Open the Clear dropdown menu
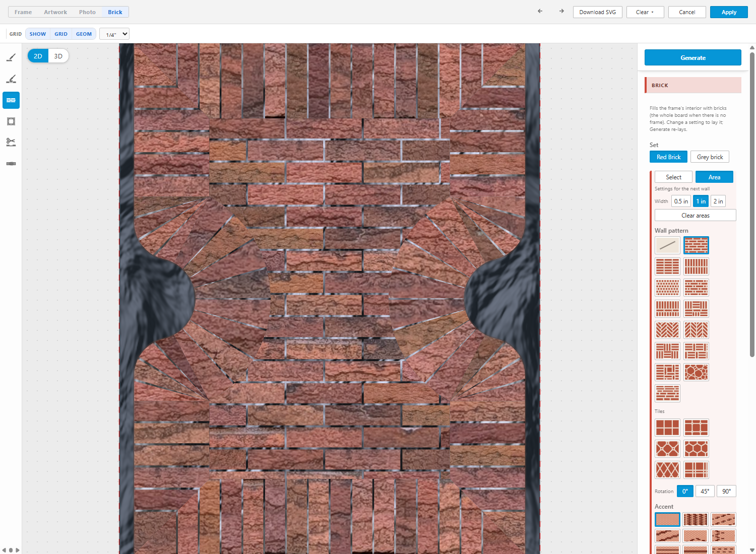 pos(645,12)
